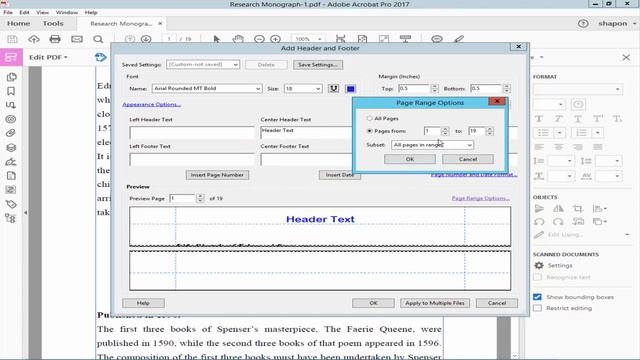Viewport: 640px width, 360px height.
Task: Open the Format font family dropdown
Action: click(578, 89)
